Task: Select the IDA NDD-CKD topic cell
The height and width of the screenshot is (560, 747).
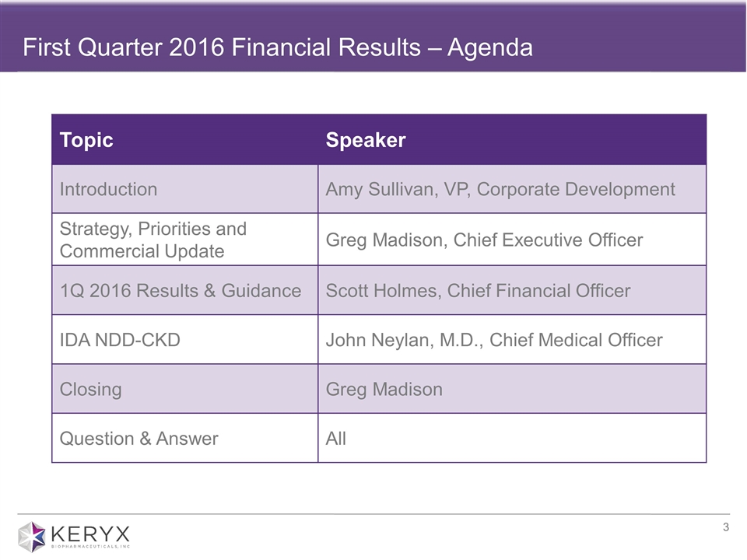Action: coord(120,340)
